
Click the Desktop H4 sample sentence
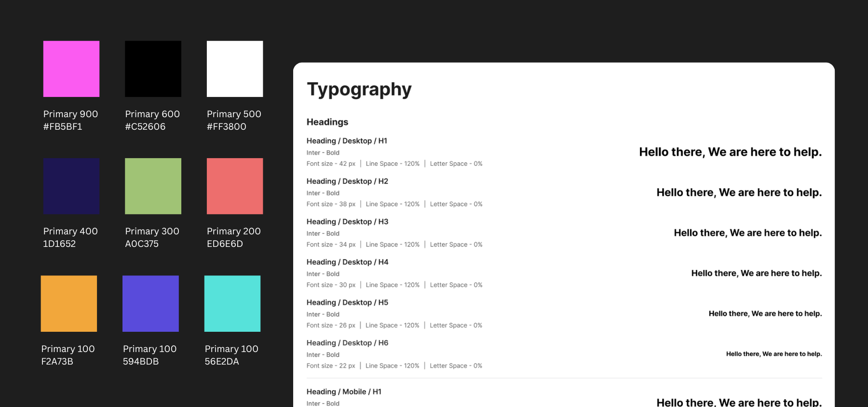(x=757, y=273)
